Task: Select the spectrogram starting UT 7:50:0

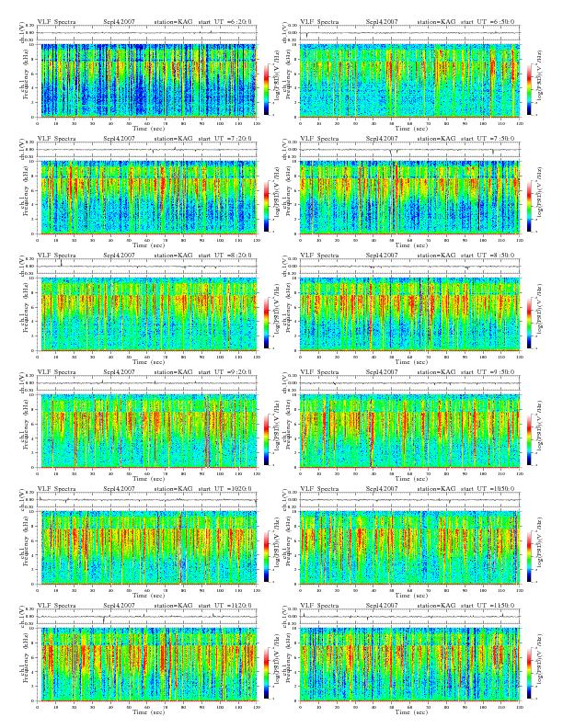Action: coord(409,198)
